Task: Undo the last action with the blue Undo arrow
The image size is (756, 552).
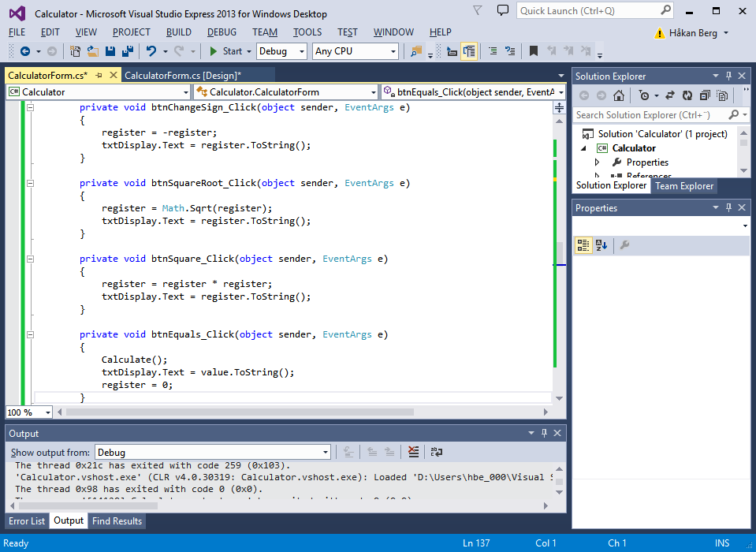Action: coord(151,51)
